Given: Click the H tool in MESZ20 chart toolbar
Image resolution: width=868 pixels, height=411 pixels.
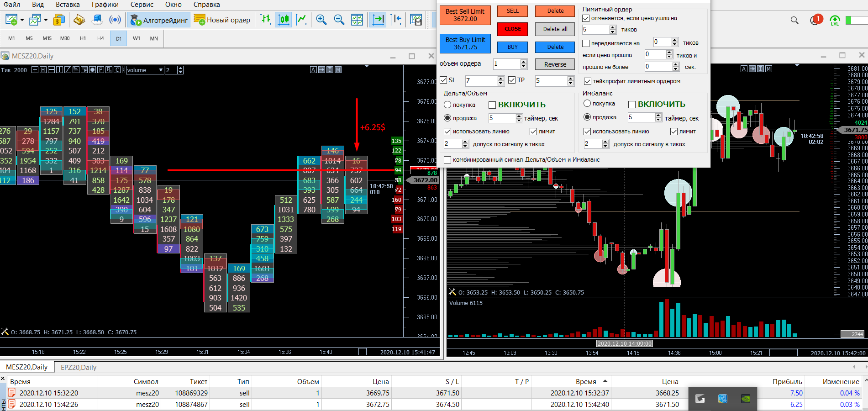Looking at the screenshot, I should [x=43, y=70].
